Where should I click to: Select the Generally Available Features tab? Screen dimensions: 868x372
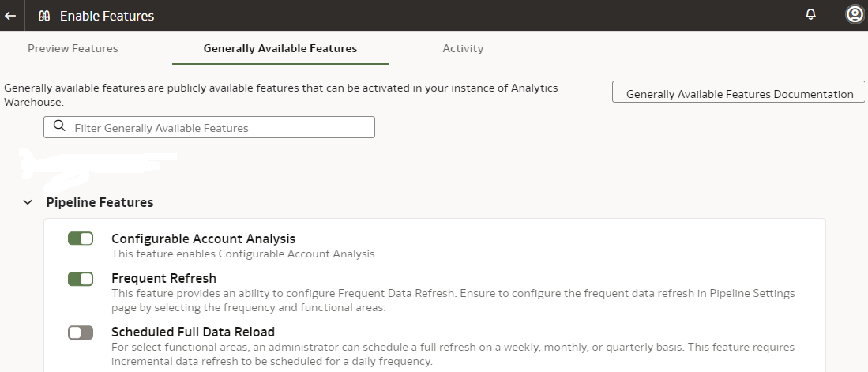pos(280,48)
